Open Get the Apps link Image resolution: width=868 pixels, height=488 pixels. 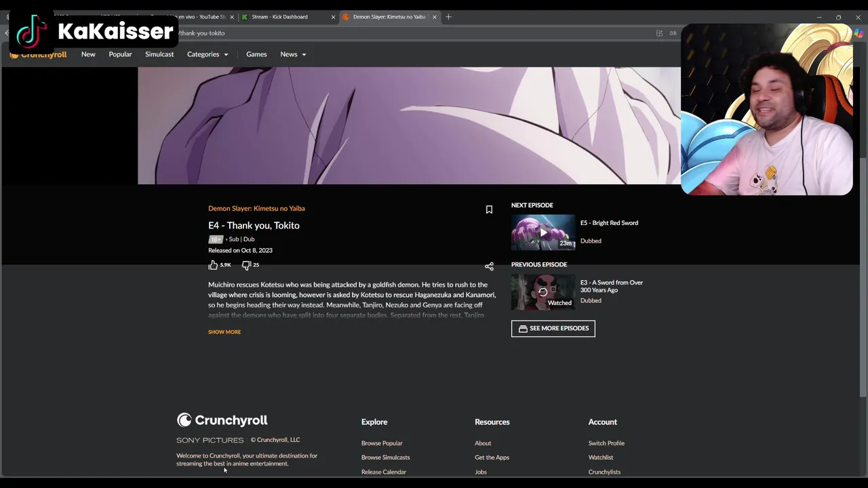pyautogui.click(x=492, y=457)
